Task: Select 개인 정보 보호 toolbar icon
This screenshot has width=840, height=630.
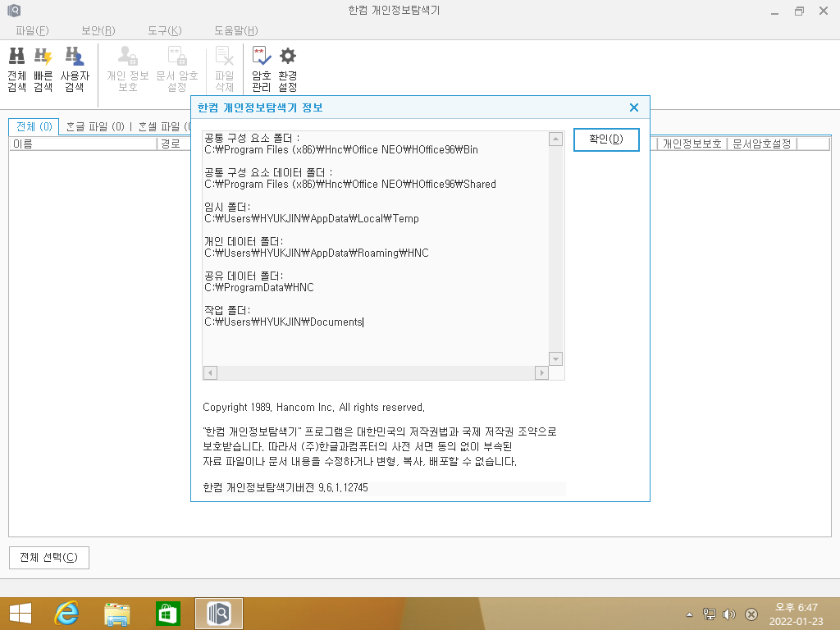Action: point(127,69)
